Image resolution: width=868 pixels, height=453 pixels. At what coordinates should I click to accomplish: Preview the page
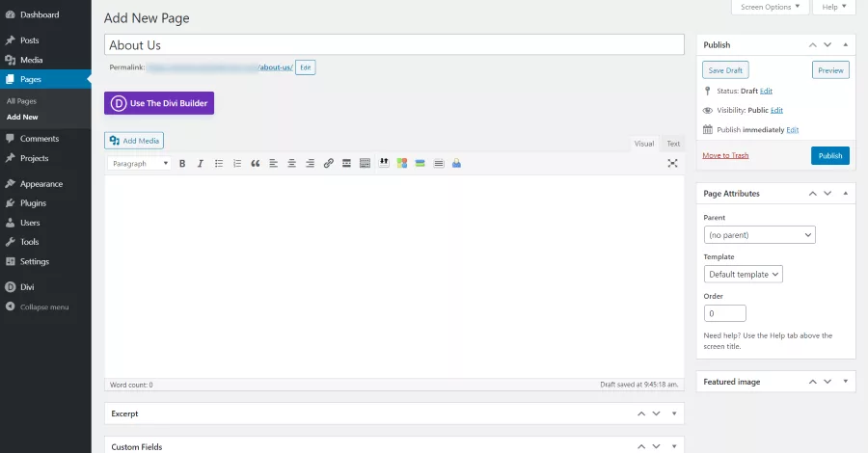coord(830,70)
